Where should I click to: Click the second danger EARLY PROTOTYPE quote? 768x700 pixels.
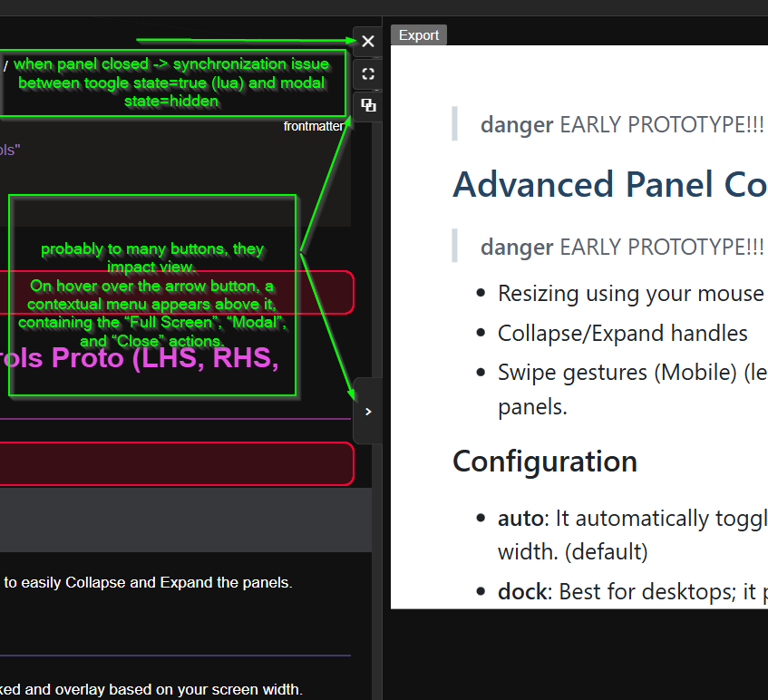pyautogui.click(x=621, y=247)
